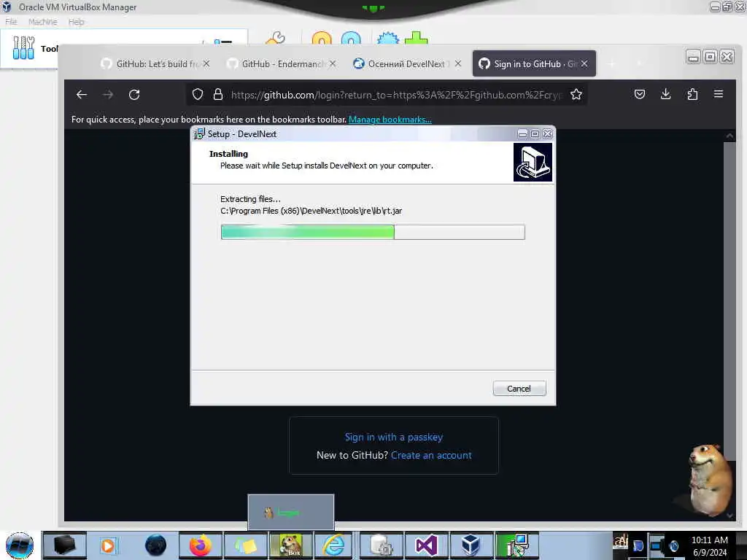Open the media player taskbar icon
The width and height of the screenshot is (747, 560).
(x=108, y=545)
